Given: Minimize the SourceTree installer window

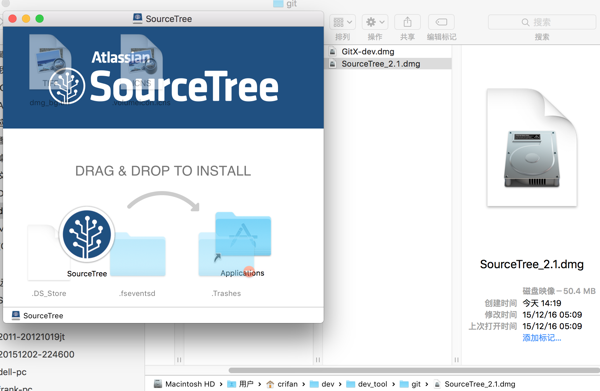Looking at the screenshot, I should [x=26, y=19].
